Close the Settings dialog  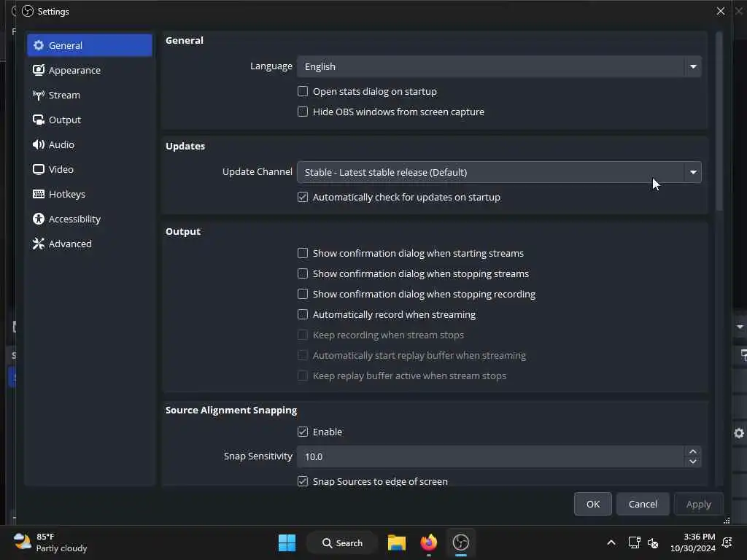click(720, 11)
